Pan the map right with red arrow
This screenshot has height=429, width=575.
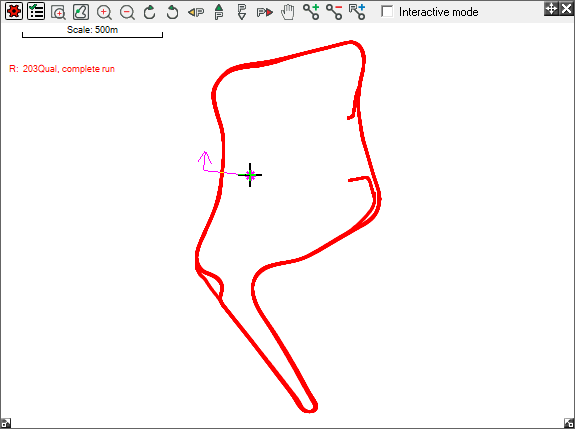tap(265, 12)
